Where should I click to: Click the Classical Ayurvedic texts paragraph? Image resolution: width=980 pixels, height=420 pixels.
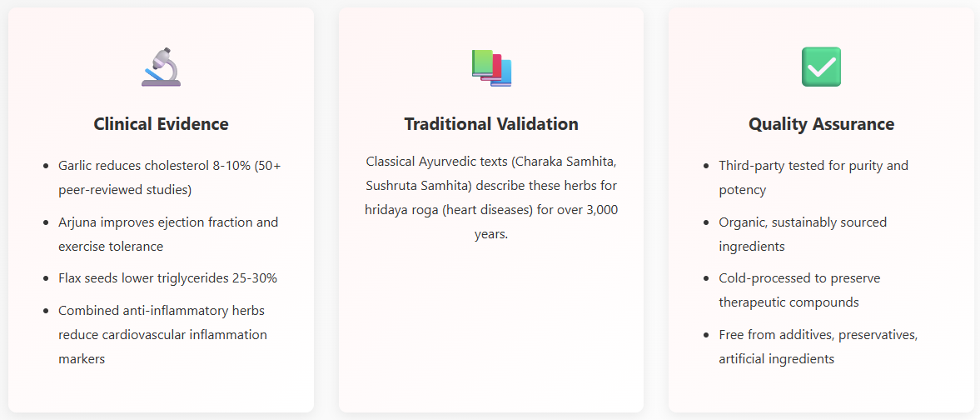[491, 197]
